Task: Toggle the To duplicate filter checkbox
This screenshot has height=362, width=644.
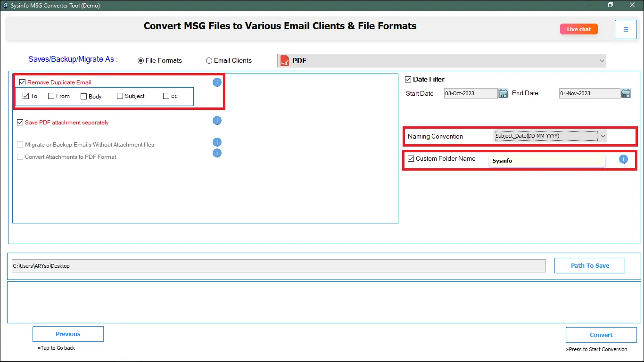Action: [26, 96]
